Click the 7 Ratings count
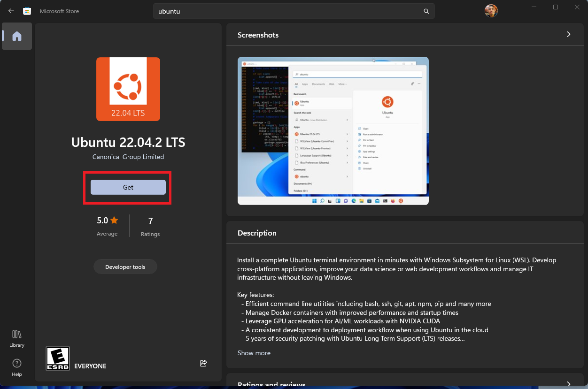Image resolution: width=588 pixels, height=389 pixels. pyautogui.click(x=150, y=221)
